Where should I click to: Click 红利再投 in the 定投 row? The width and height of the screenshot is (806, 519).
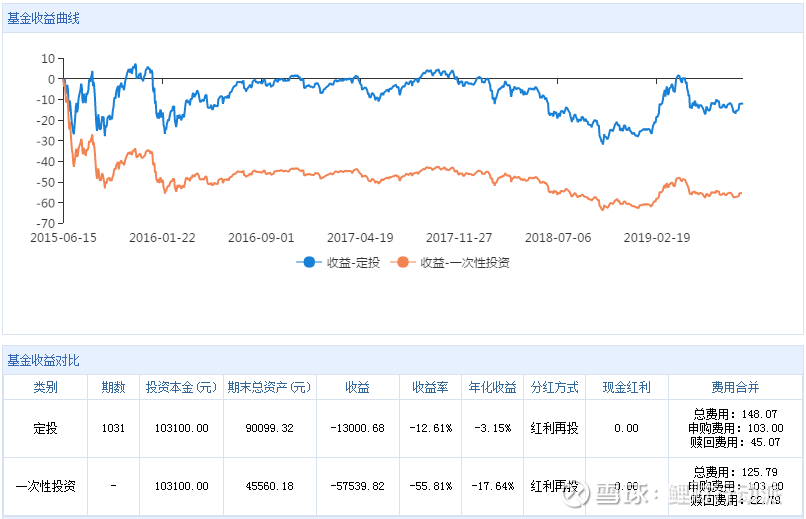coord(555,428)
